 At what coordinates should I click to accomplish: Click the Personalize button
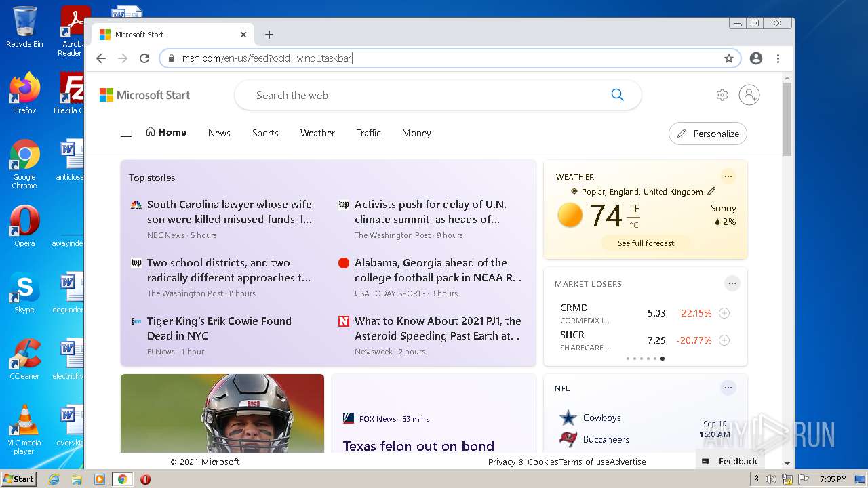pyautogui.click(x=708, y=134)
